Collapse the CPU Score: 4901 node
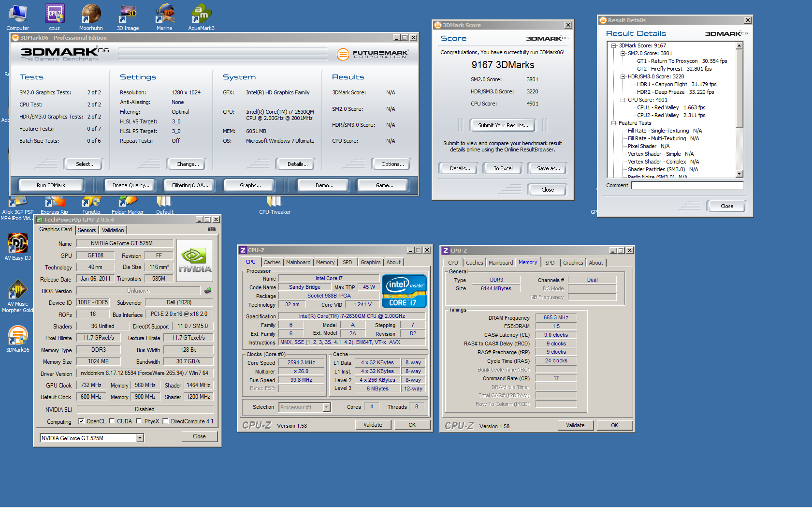This screenshot has height=508, width=812. (x=623, y=100)
